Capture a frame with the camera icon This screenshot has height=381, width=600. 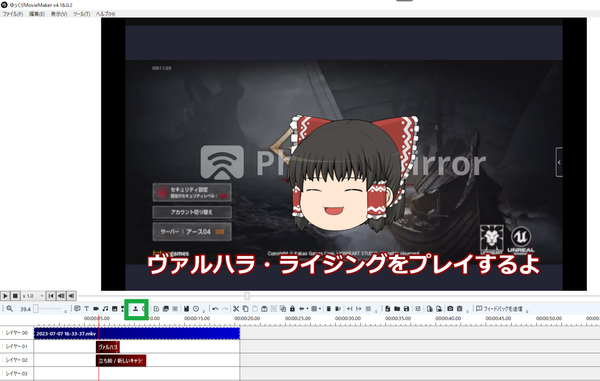pyautogui.click(x=450, y=309)
